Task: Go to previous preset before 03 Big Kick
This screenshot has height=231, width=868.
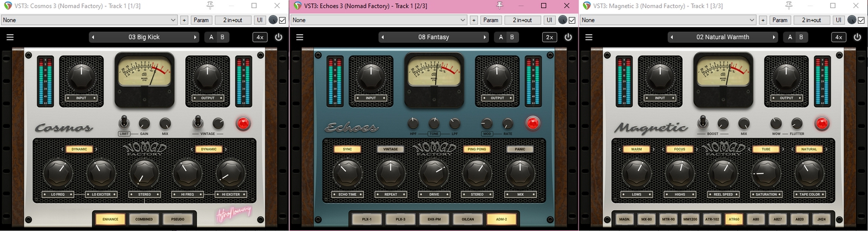Action: 94,37
